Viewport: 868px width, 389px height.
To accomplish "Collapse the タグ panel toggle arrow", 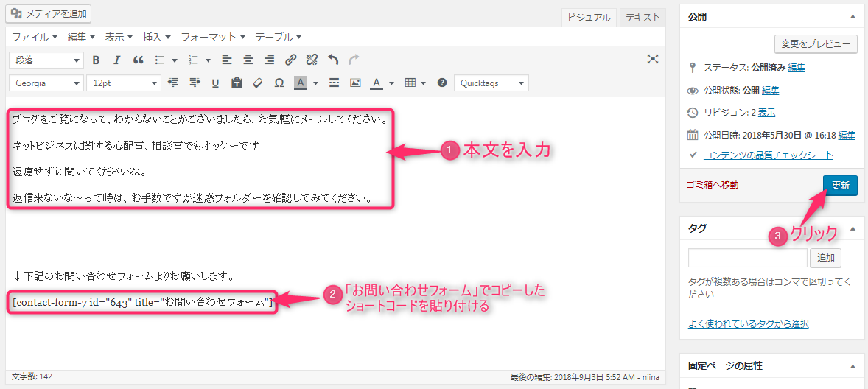I will pos(853,228).
